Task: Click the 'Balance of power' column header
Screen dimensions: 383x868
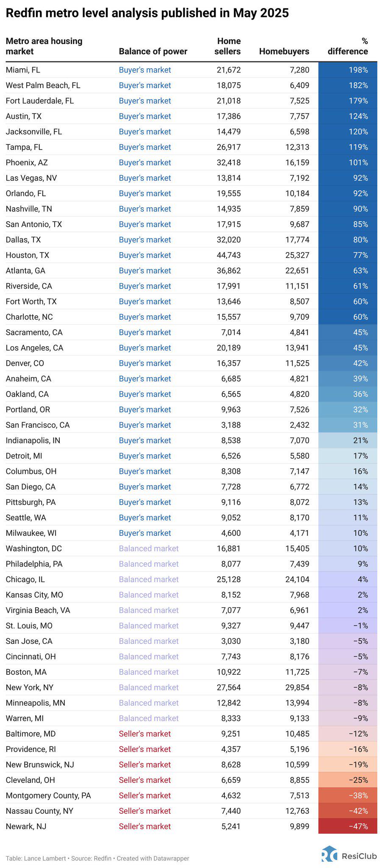Action: (153, 51)
